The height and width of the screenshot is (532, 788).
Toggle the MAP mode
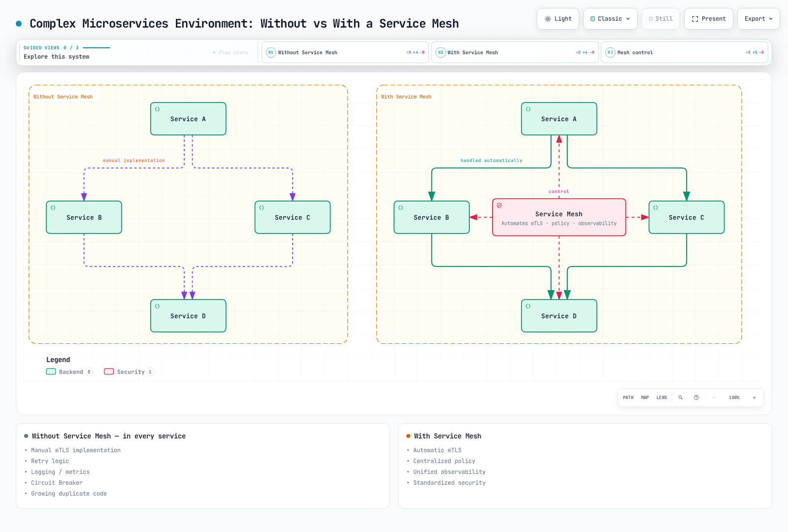tap(645, 398)
